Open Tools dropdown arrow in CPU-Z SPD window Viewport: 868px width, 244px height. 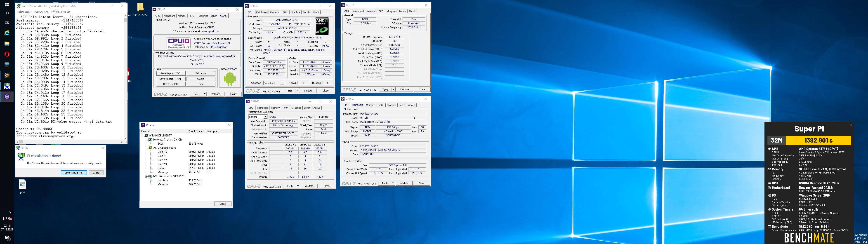(x=298, y=186)
